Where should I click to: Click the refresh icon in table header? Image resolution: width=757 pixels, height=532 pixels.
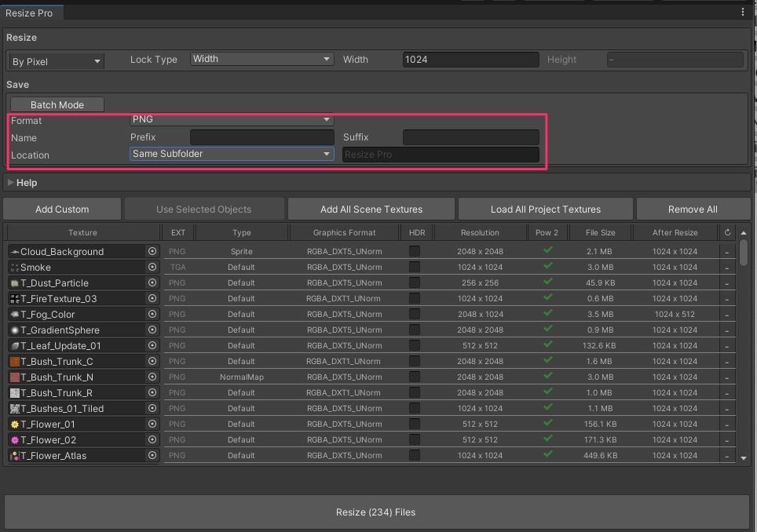tap(727, 232)
